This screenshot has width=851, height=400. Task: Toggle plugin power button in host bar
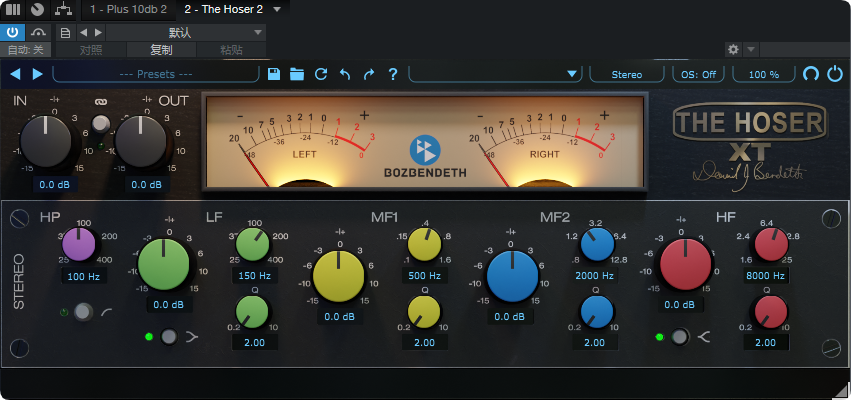[12, 33]
